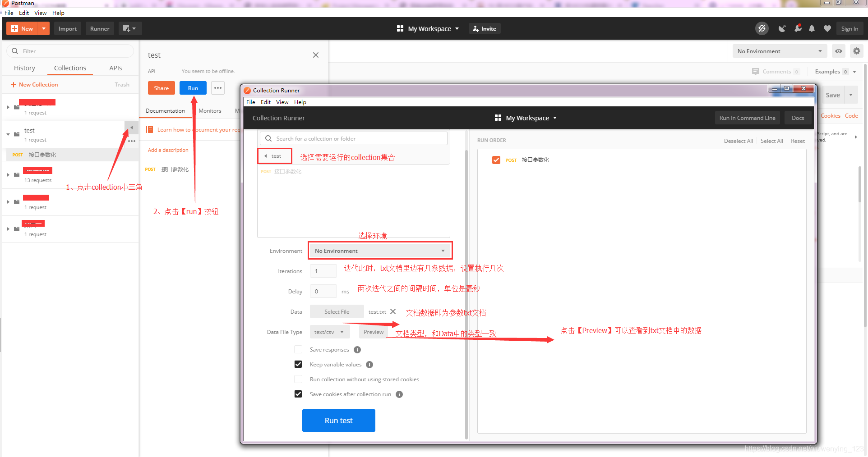Click Run In Command Line button
The height and width of the screenshot is (457, 868).
coord(748,118)
